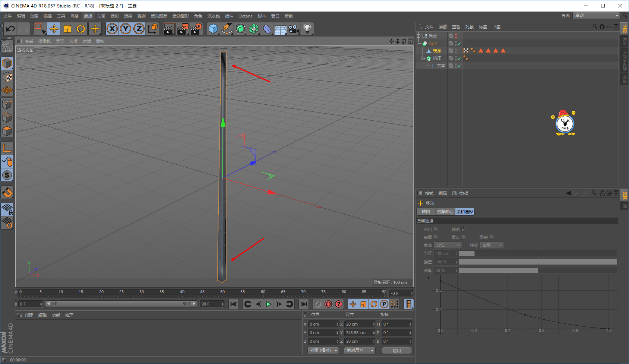Open the 模拟 menu
629x364 pixels.
(115, 16)
